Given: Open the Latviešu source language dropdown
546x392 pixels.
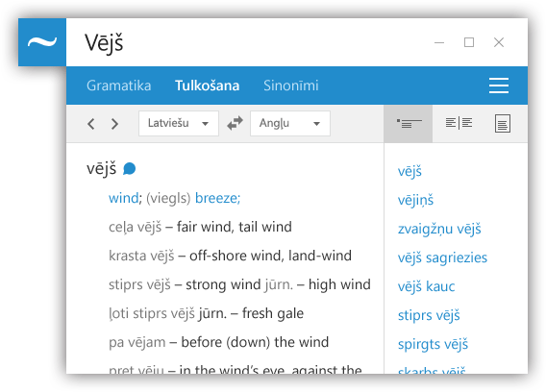Looking at the screenshot, I should click(179, 123).
